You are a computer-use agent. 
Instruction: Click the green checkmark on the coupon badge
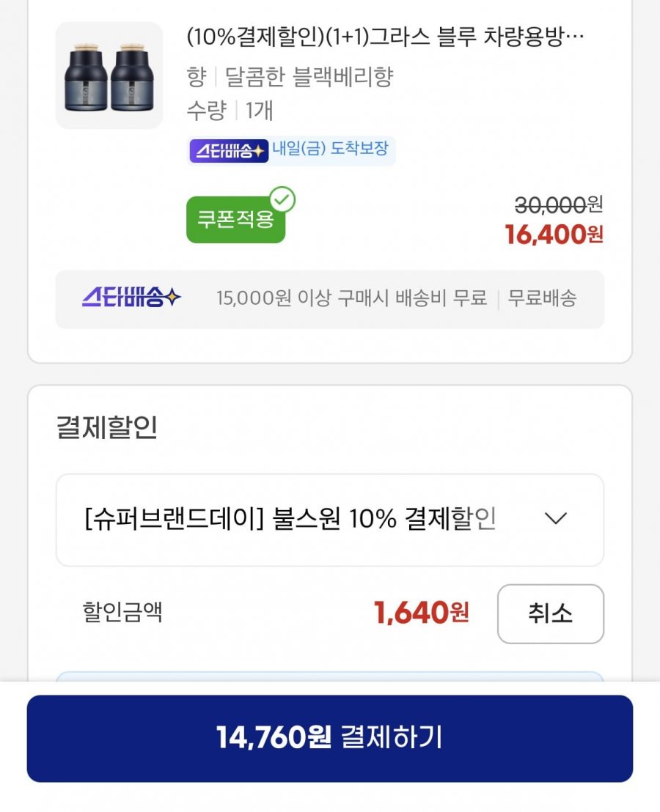[x=282, y=199]
